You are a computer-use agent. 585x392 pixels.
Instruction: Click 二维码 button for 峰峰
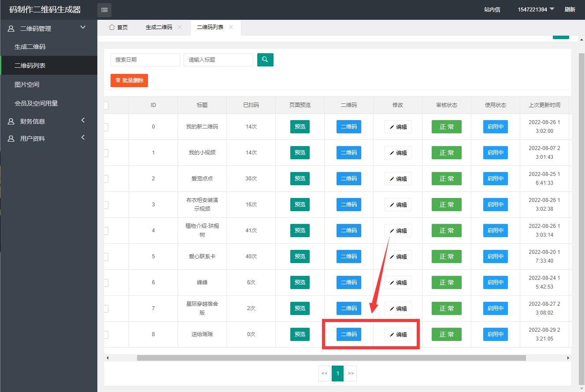(x=349, y=282)
